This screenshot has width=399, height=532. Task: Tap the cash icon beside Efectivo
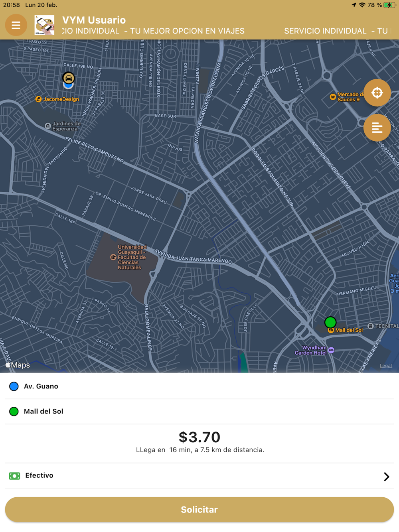point(14,476)
